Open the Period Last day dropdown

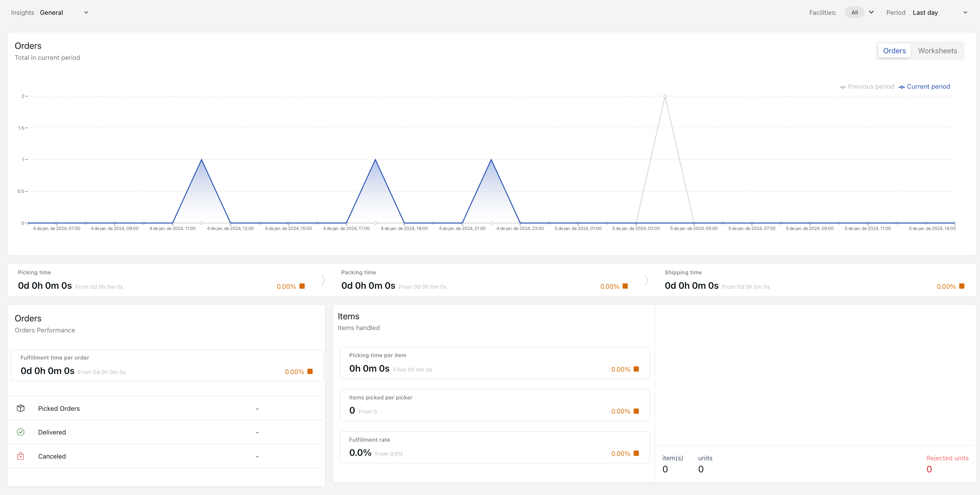939,13
